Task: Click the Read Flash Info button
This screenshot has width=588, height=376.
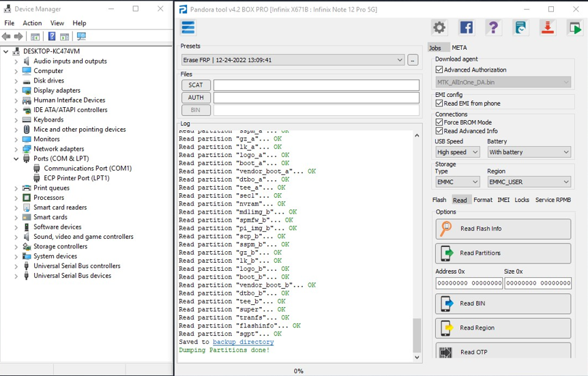Action: (503, 229)
